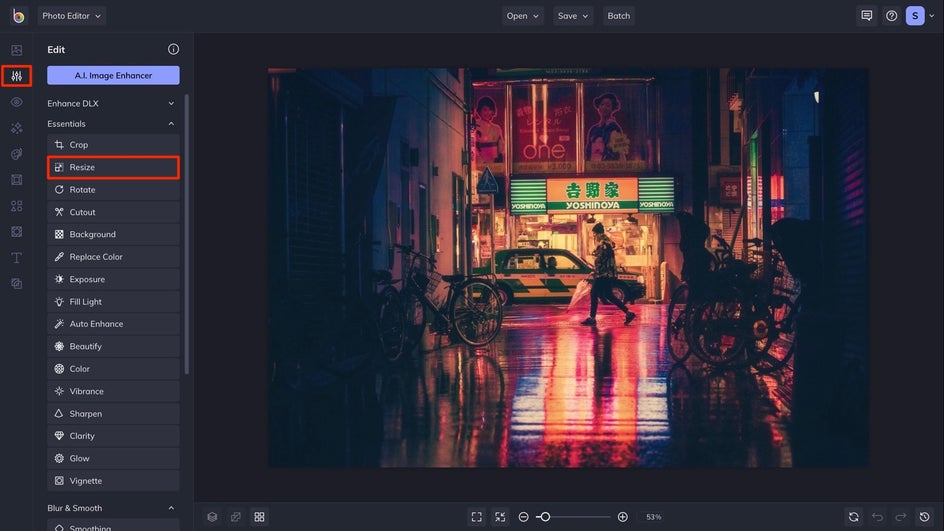Click the reset all icon
Image resolution: width=944 pixels, height=531 pixels.
[854, 517]
